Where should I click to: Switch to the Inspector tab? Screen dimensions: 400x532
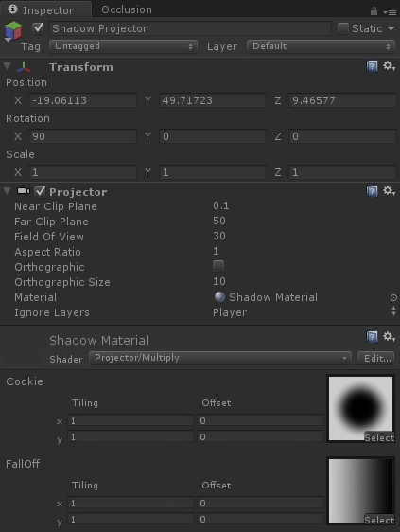tap(46, 9)
